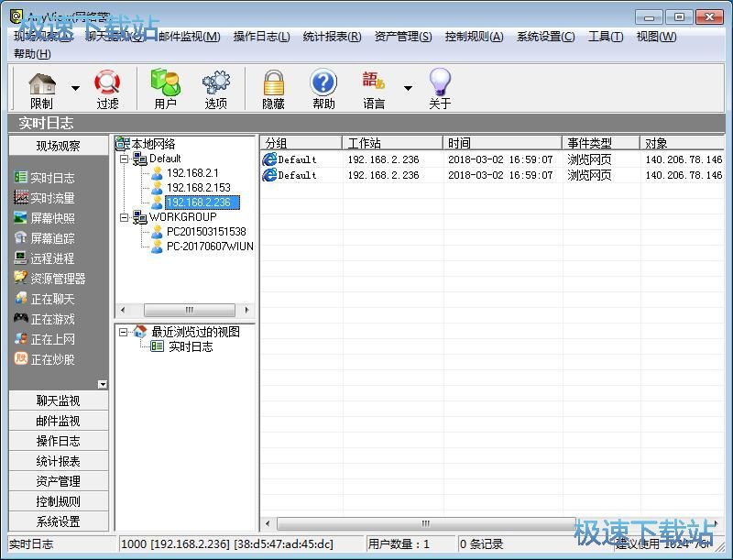Screen dimensions: 733x560
Task: Click the 时间 column header
Action: tap(502, 143)
